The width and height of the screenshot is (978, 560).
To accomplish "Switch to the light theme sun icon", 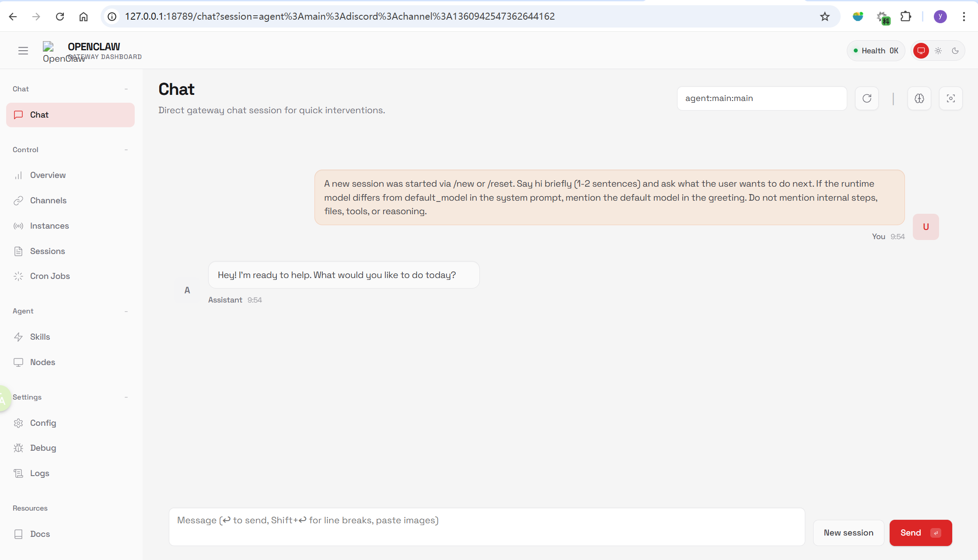I will coord(938,51).
